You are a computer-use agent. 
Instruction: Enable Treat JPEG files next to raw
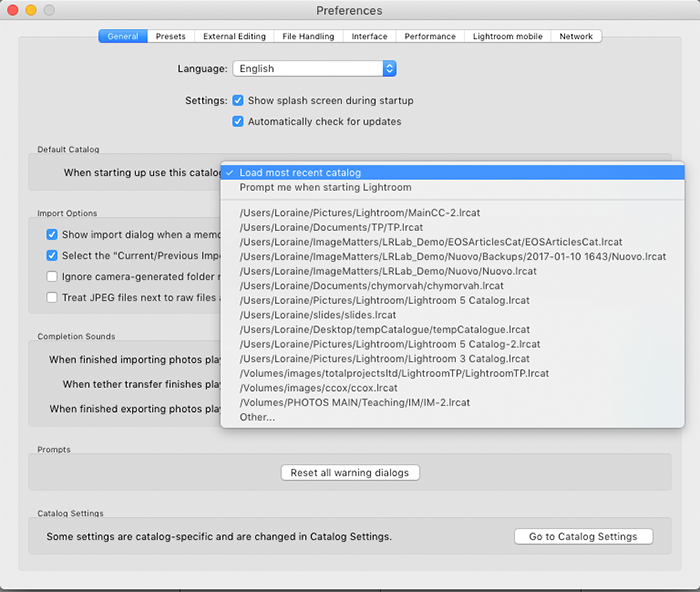[x=52, y=297]
